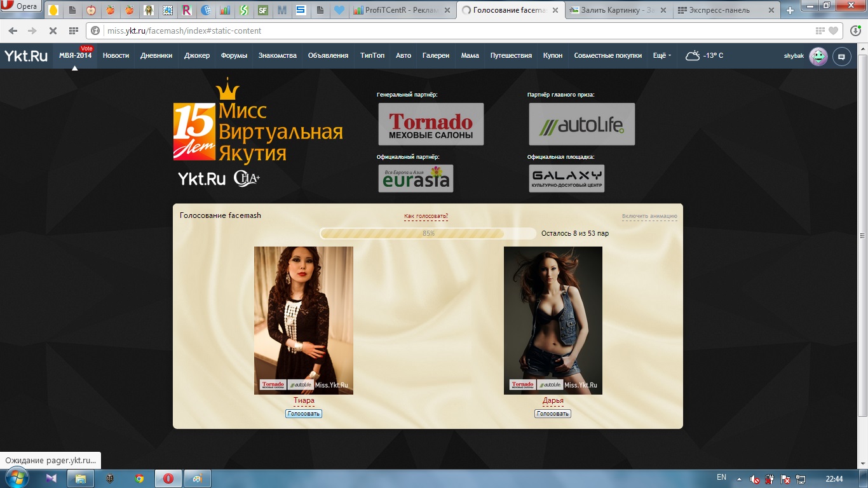This screenshot has height=488, width=868.
Task: Open the Opera main menu button
Action: (21, 7)
